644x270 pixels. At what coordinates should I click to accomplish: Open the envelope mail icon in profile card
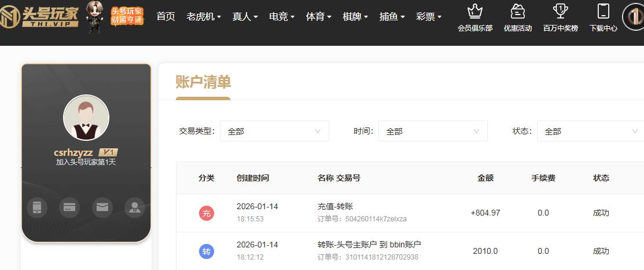(102, 207)
